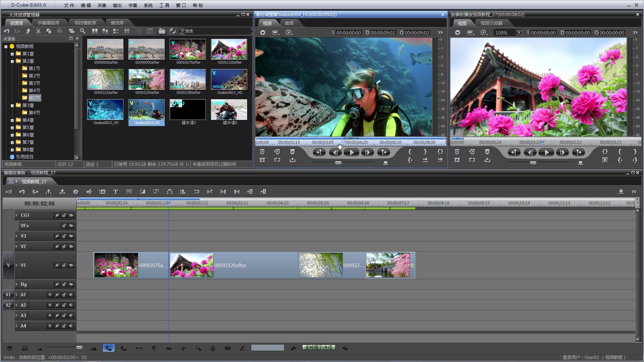This screenshot has width=644, height=362.
Task: Click the download icon at timeline toolbar right
Action: pyautogui.click(x=621, y=192)
